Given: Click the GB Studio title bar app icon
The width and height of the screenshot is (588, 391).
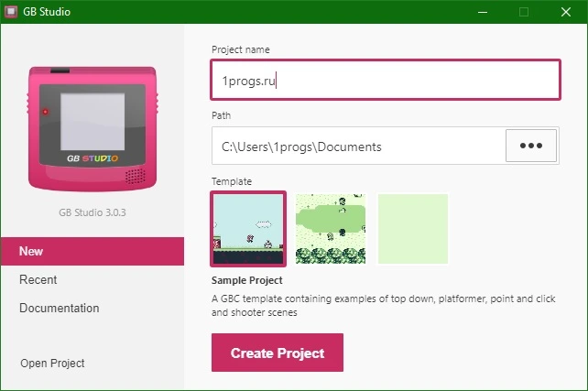Looking at the screenshot, I should tap(10, 12).
